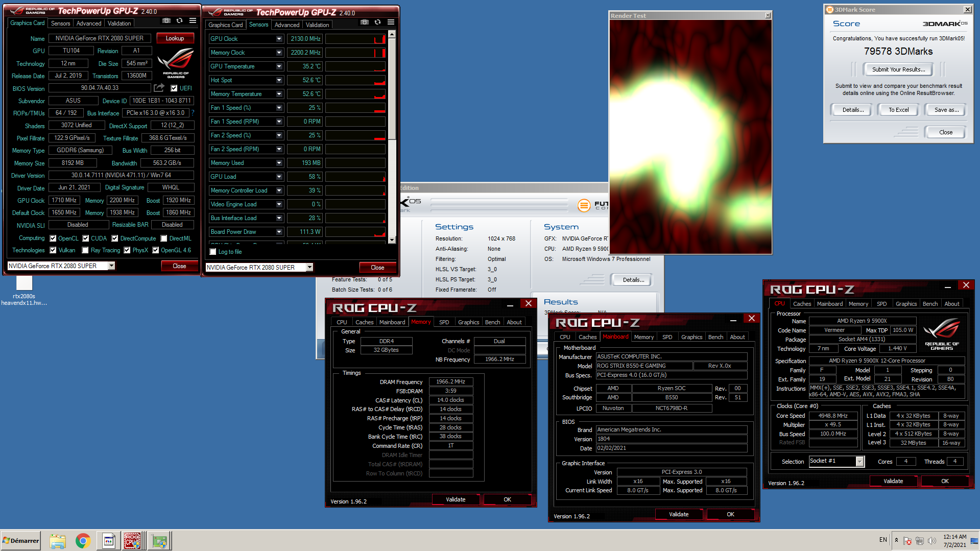Click Show Desktop button at taskbar end
Viewport: 980px width, 551px height.
974,541
